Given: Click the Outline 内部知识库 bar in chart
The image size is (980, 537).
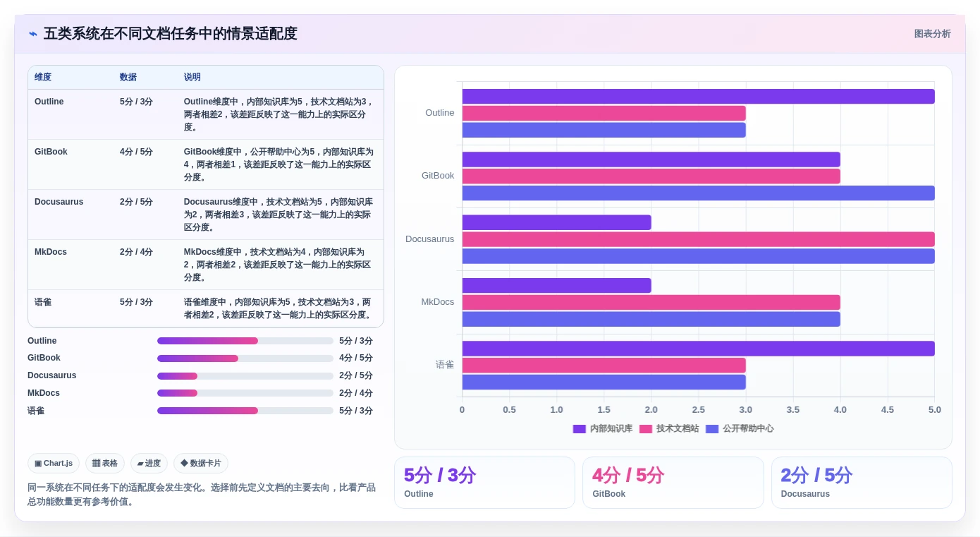Looking at the screenshot, I should 698,97.
